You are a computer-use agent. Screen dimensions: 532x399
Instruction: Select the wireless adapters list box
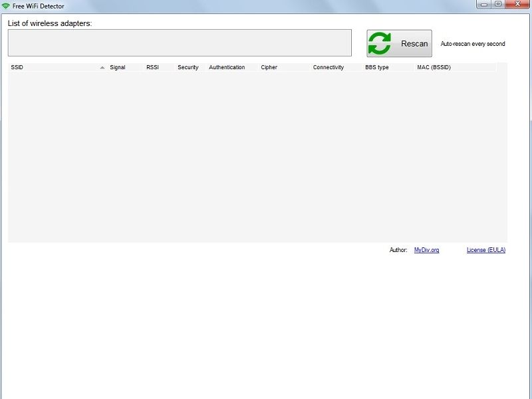180,43
